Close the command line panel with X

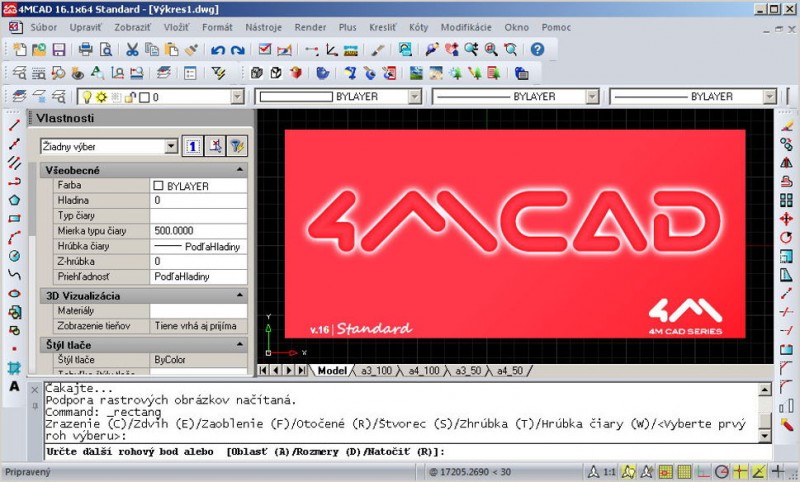pos(34,390)
